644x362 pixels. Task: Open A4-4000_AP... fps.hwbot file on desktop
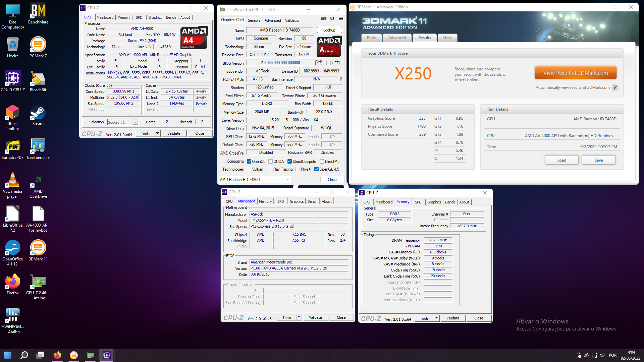(x=38, y=219)
